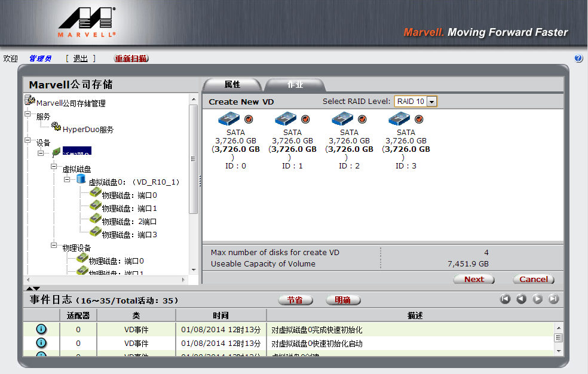Image resolution: width=588 pixels, height=374 pixels.
Task: Toggle selection marker for disk ID 0
Action: 249,119
